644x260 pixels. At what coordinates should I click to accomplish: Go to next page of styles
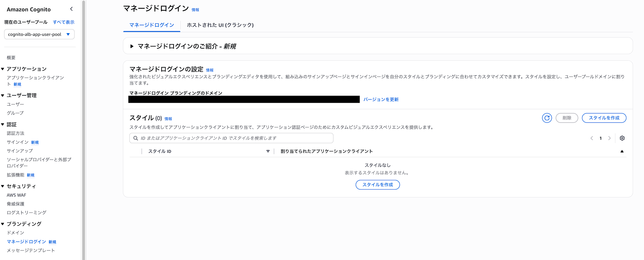coord(609,138)
